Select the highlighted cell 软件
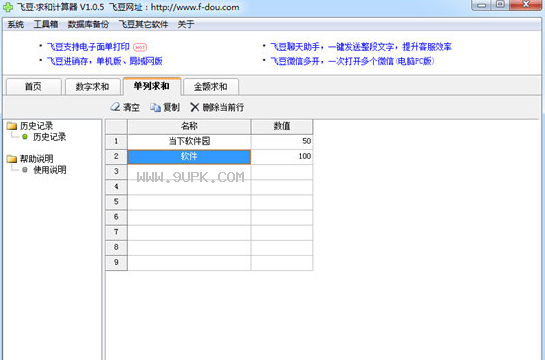This screenshot has height=360, width=545. [189, 157]
